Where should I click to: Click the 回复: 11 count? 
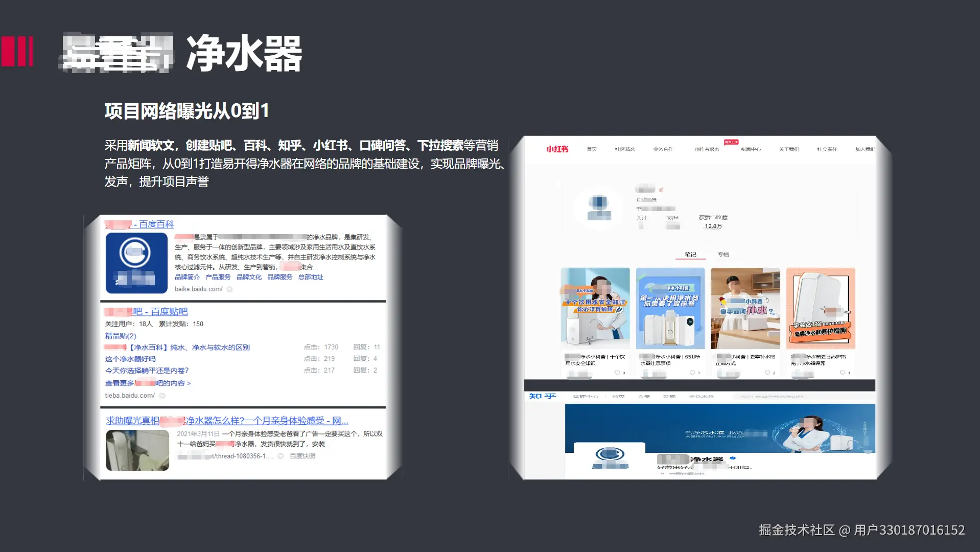366,347
